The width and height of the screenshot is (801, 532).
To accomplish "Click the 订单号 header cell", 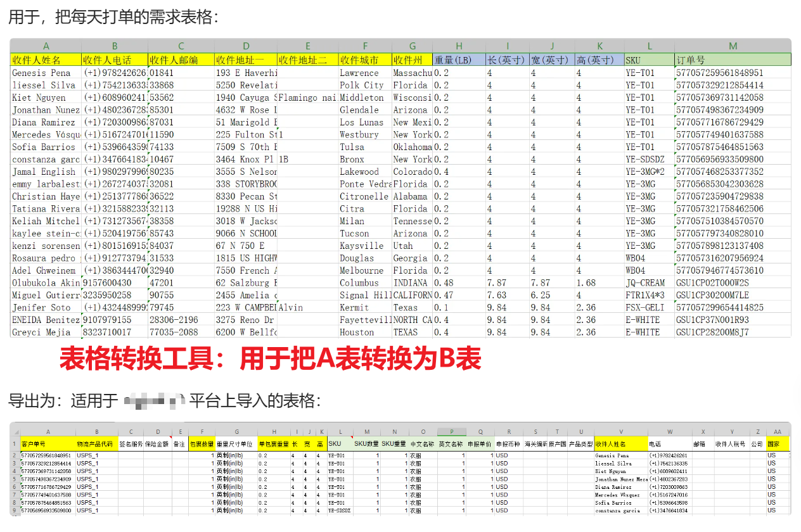I will click(x=733, y=60).
